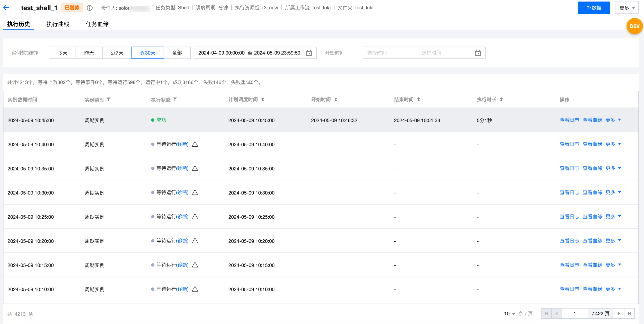The width and height of the screenshot is (644, 324).
Task: Sort by 计划调度时间 column
Action: point(263,99)
